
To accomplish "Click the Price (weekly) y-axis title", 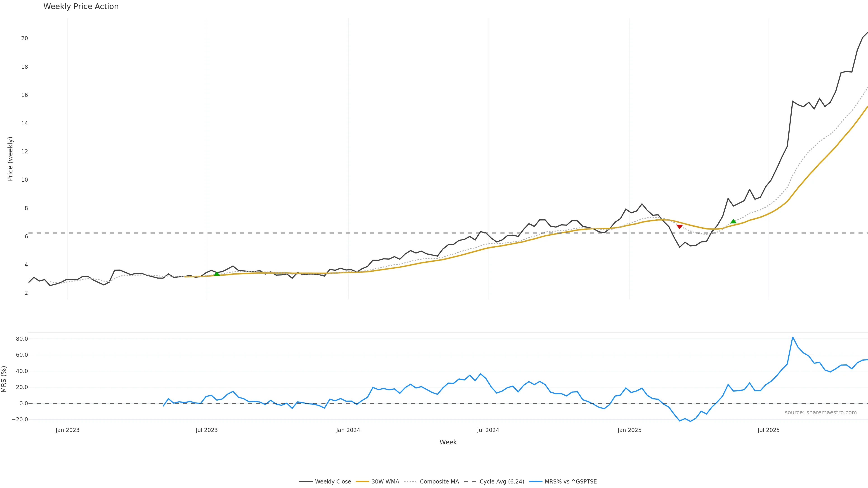I will click(10, 159).
